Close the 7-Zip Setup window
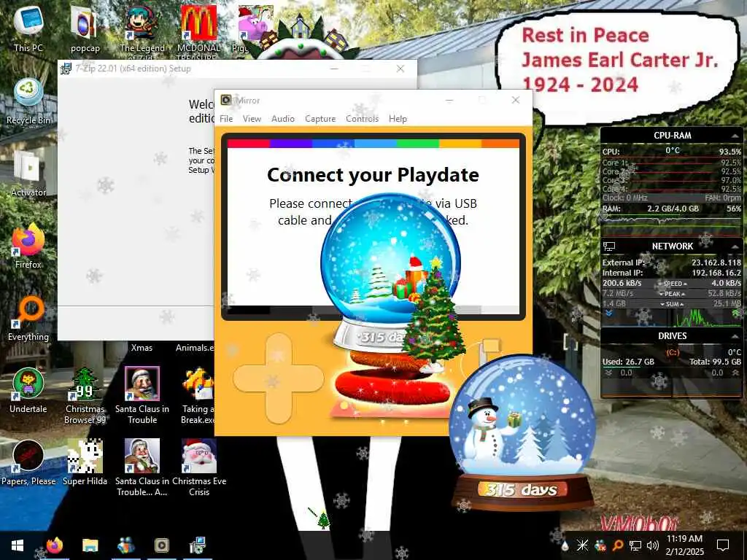 (x=400, y=69)
